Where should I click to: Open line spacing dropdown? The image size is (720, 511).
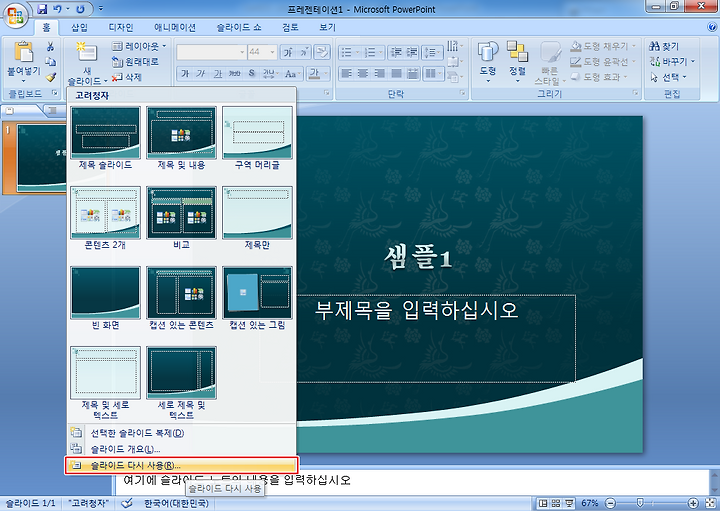click(432, 52)
